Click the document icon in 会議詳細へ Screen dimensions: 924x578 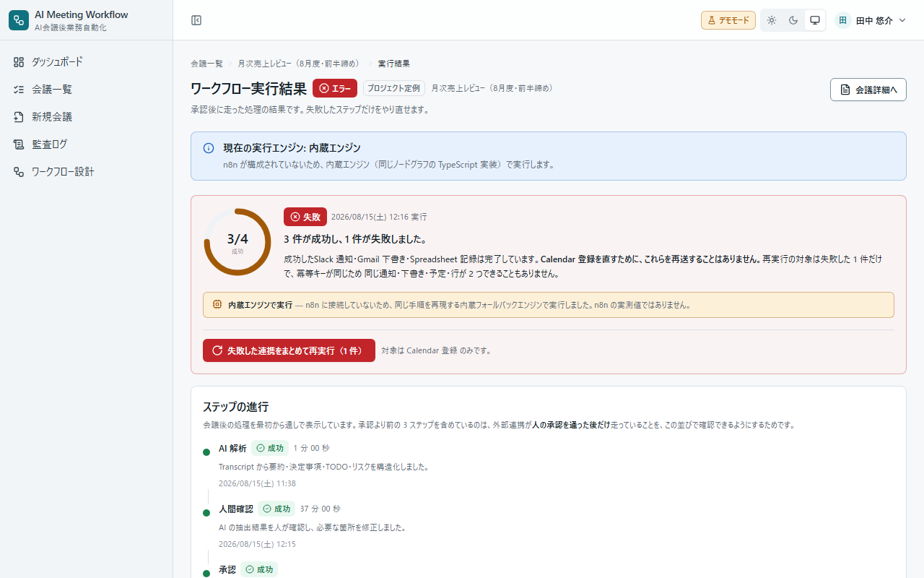point(845,90)
